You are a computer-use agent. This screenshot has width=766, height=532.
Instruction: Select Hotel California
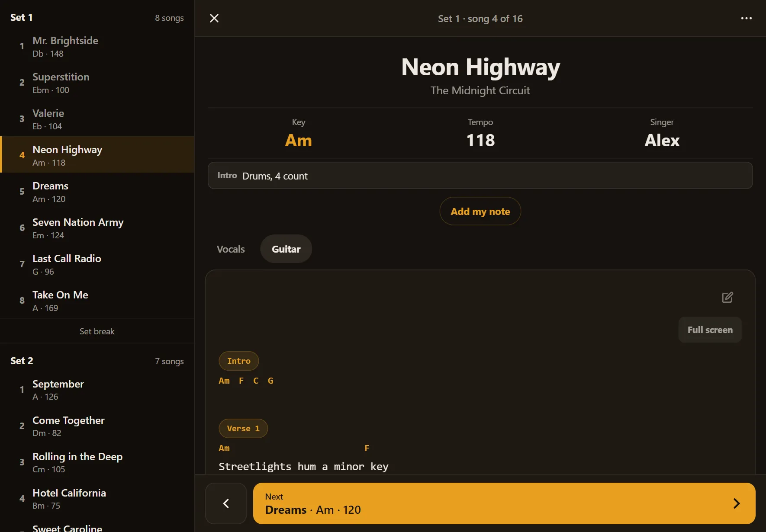(97, 499)
